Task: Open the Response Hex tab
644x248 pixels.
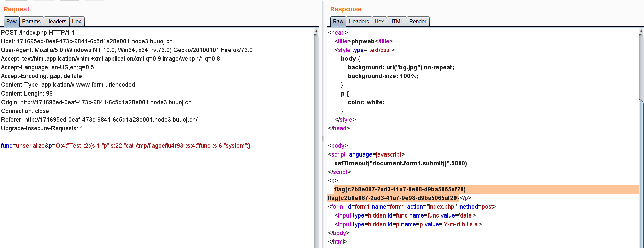Action: pos(379,22)
